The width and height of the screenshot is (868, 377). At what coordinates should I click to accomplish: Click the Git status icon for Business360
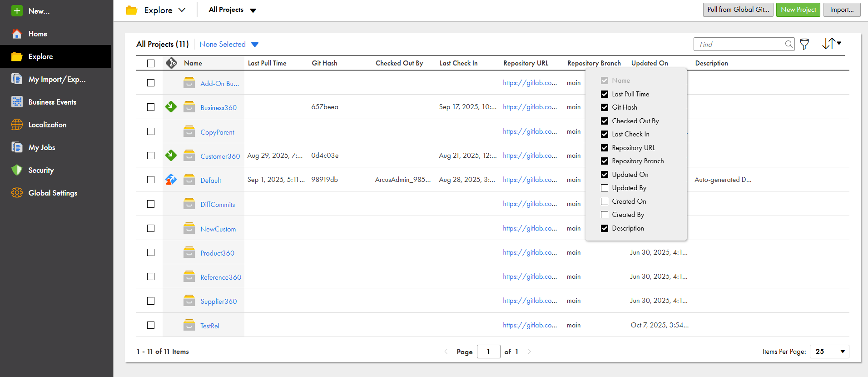point(171,107)
